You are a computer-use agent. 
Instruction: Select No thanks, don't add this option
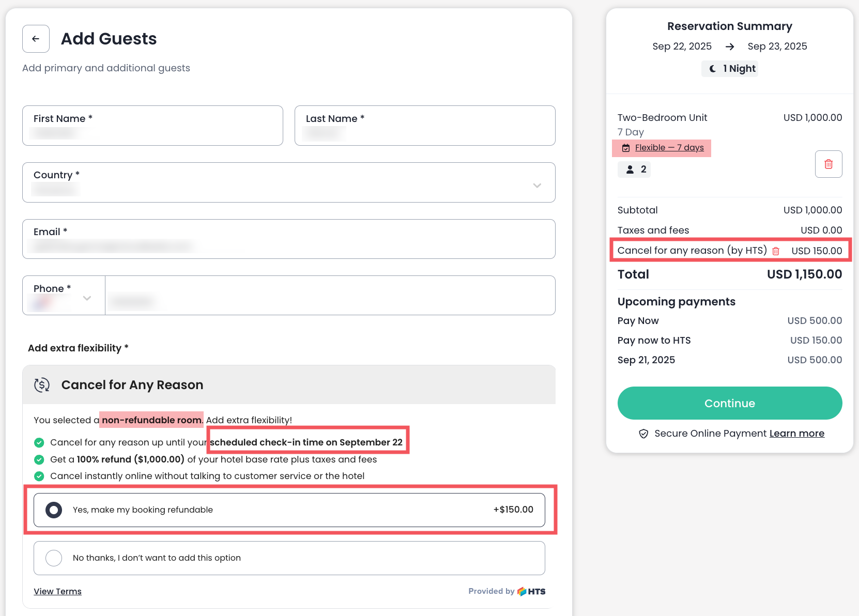[54, 558]
